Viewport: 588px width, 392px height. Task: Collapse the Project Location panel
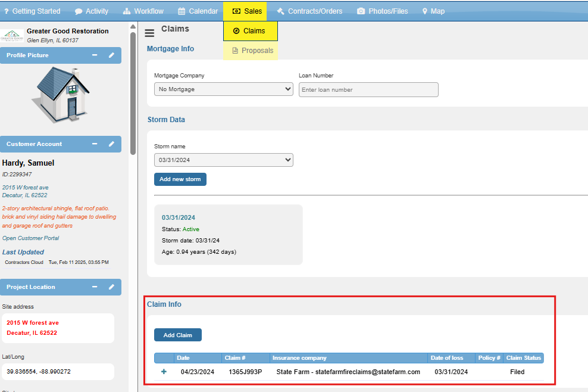(95, 287)
